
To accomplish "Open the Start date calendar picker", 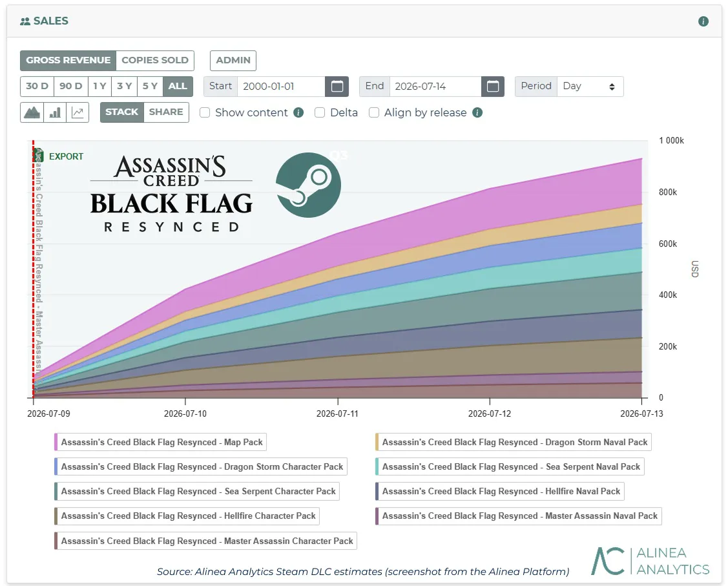I will click(337, 87).
